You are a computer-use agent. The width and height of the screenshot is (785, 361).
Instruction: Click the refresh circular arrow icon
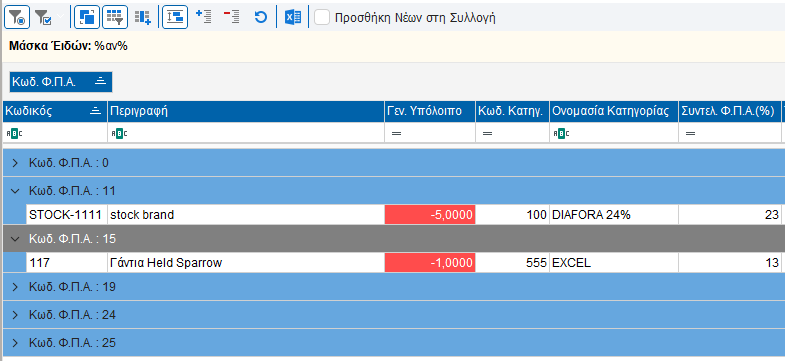click(x=260, y=18)
